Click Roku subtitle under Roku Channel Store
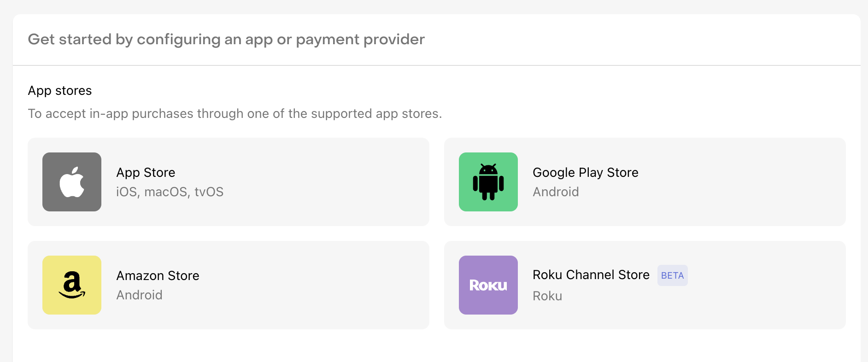The width and height of the screenshot is (868, 362). point(547,296)
